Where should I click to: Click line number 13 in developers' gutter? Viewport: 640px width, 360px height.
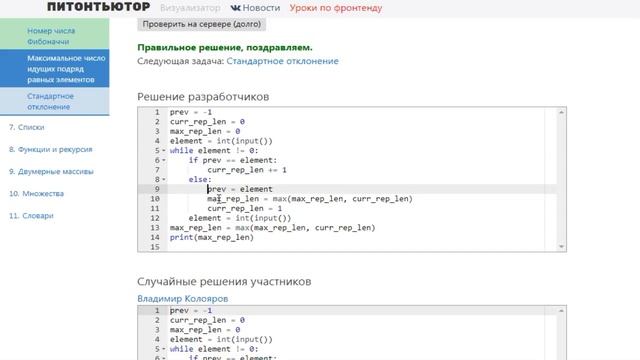(155, 228)
